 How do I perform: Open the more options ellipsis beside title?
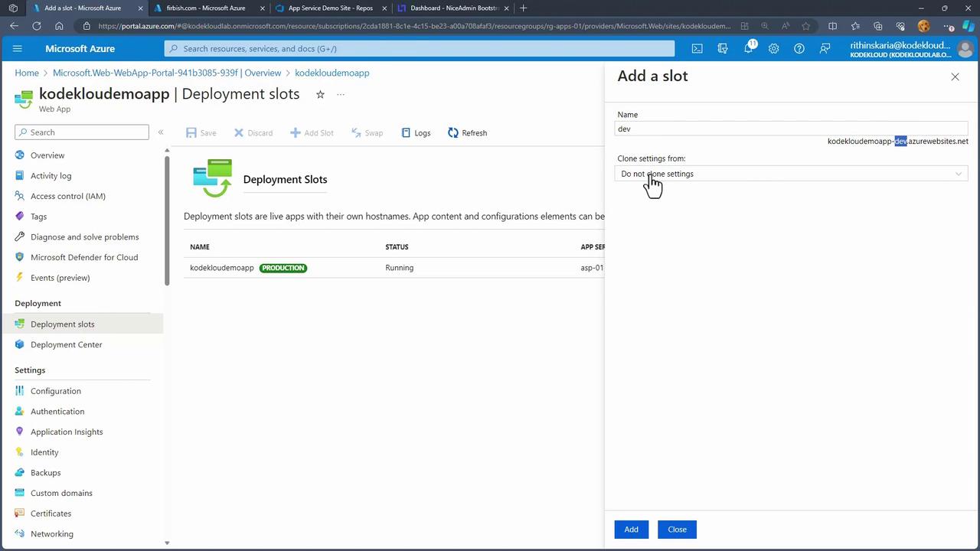click(341, 94)
